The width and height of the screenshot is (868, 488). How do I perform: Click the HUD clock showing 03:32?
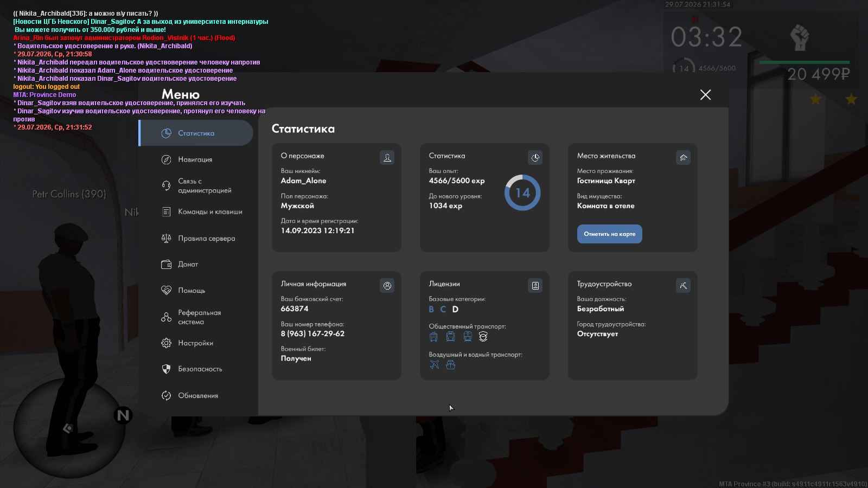(x=706, y=37)
